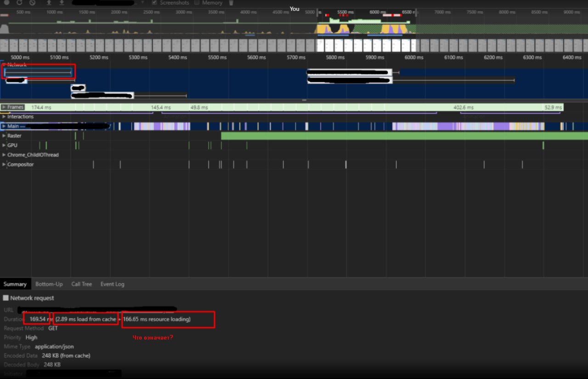This screenshot has height=379, width=588.
Task: Select the 174.4 ms frame
Action: click(x=41, y=107)
